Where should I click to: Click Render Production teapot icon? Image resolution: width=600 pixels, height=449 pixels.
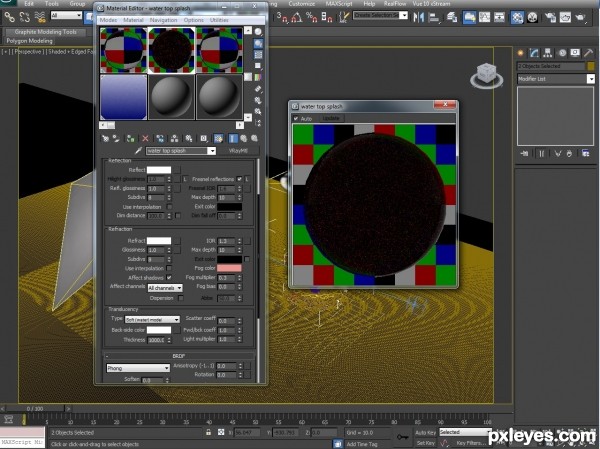[580, 17]
